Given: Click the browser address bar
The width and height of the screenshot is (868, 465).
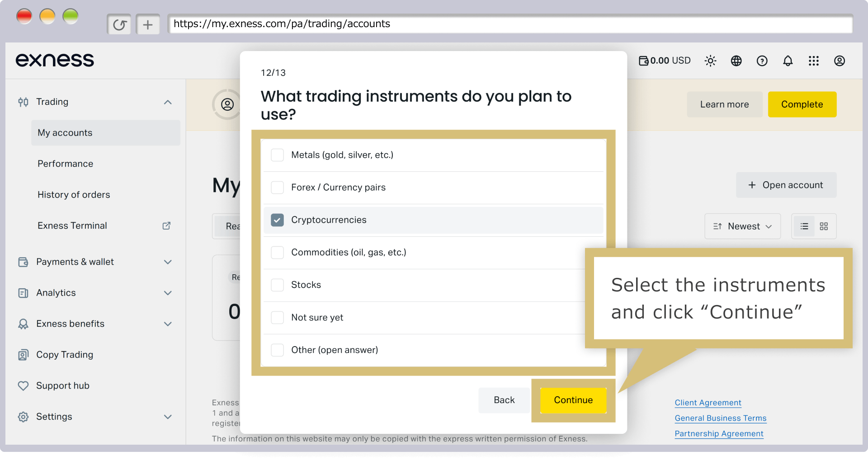Looking at the screenshot, I should 510,24.
